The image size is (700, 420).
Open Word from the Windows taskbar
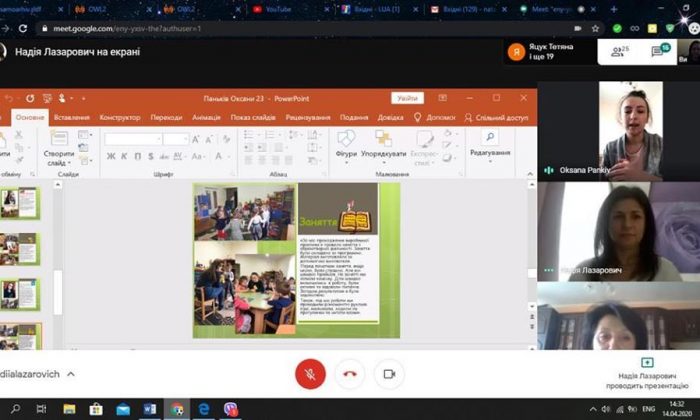[x=150, y=409]
